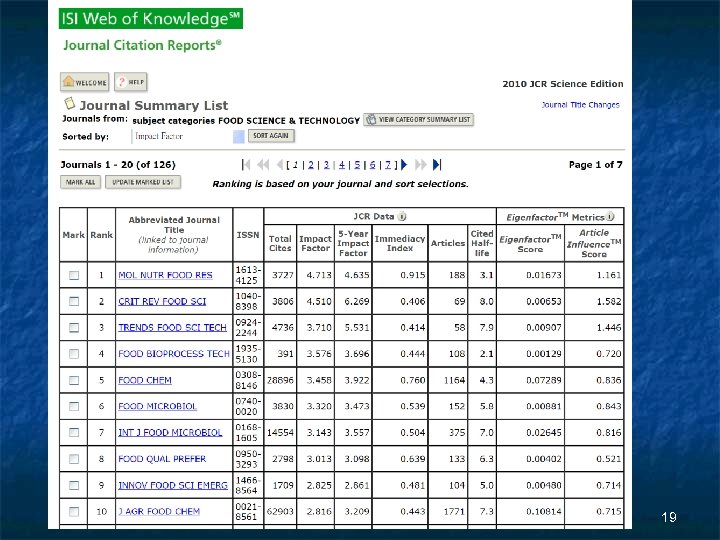
Task: Open FOOD MICROBIOL journal link
Action: (158, 406)
